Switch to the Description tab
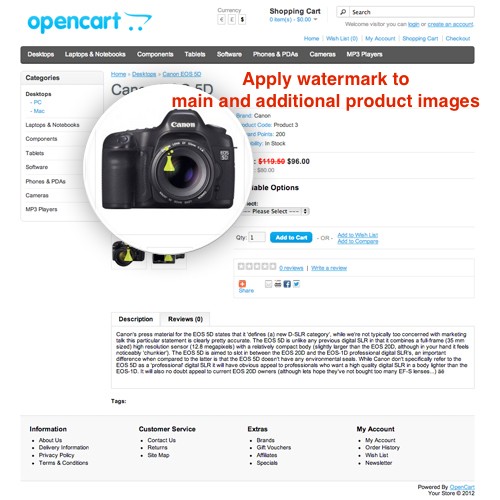500x500 pixels. pyautogui.click(x=136, y=319)
